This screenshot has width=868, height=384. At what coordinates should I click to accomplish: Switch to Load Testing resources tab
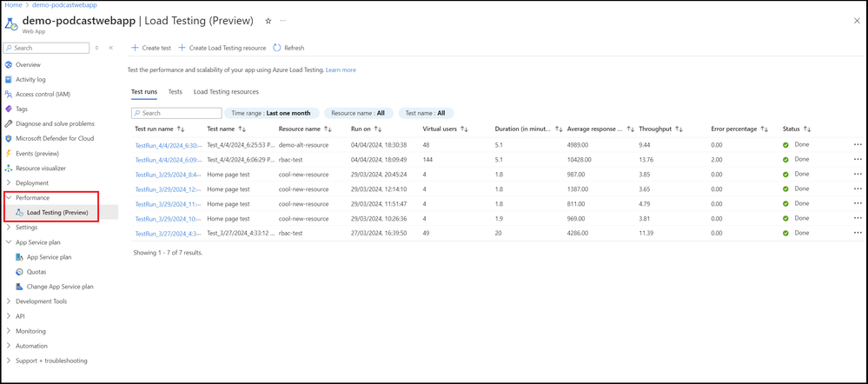click(x=226, y=92)
